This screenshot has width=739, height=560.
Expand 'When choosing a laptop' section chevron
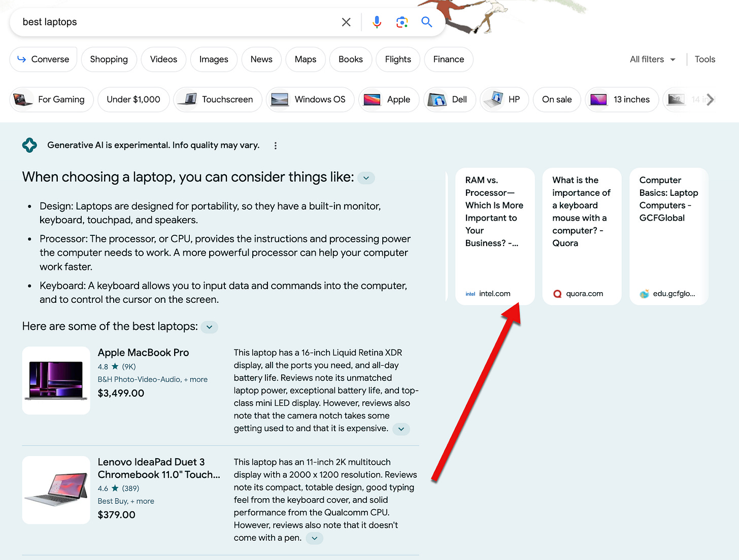click(366, 178)
